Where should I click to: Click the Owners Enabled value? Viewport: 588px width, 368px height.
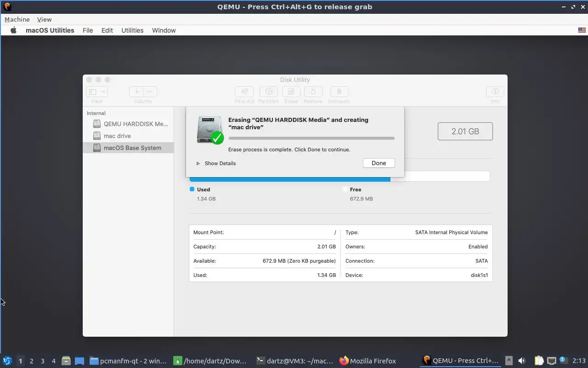tap(478, 247)
